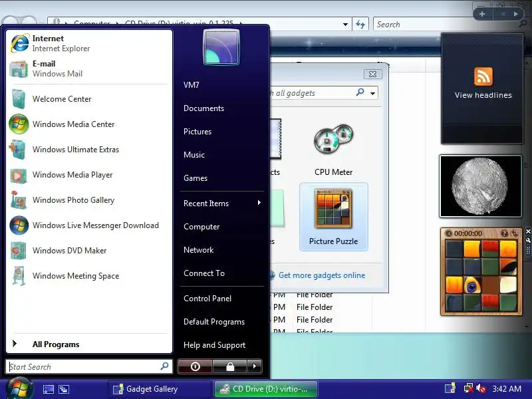Screen dimensions: 532x399
Task: Click the user account picture
Action: pyautogui.click(x=221, y=47)
